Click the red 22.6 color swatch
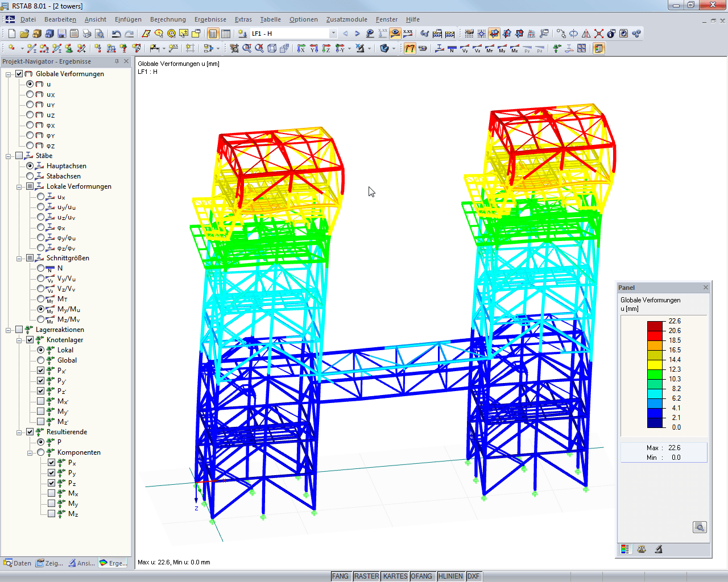The image size is (728, 582). [x=655, y=326]
